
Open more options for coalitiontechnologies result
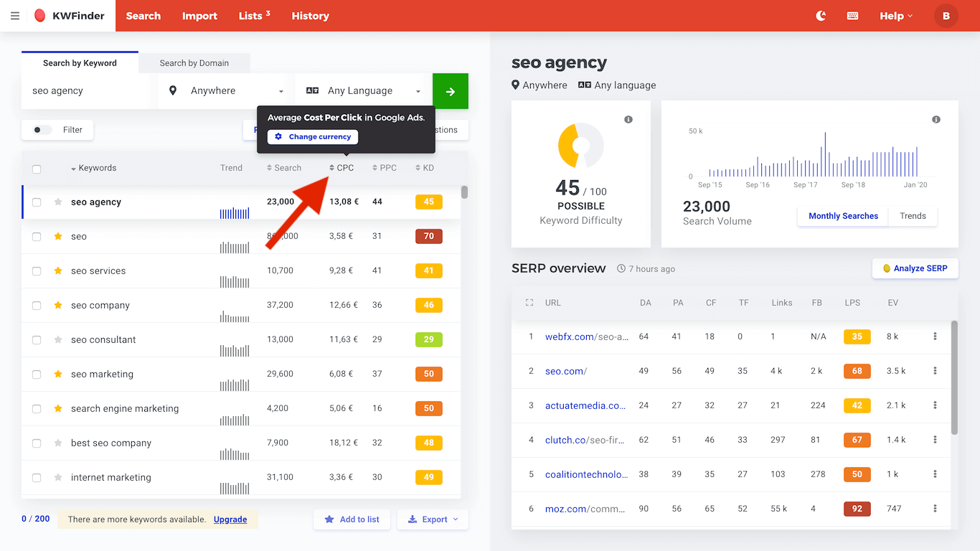pyautogui.click(x=935, y=474)
